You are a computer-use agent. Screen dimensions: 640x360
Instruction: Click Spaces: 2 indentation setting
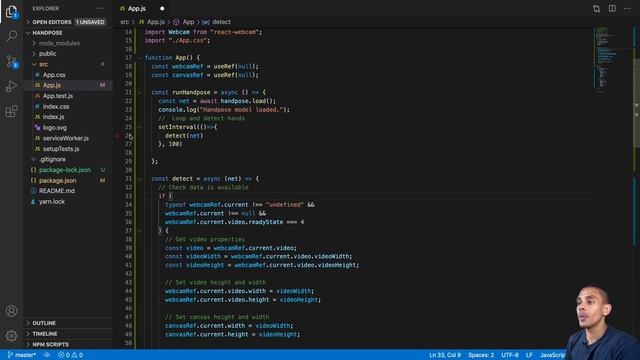point(481,355)
